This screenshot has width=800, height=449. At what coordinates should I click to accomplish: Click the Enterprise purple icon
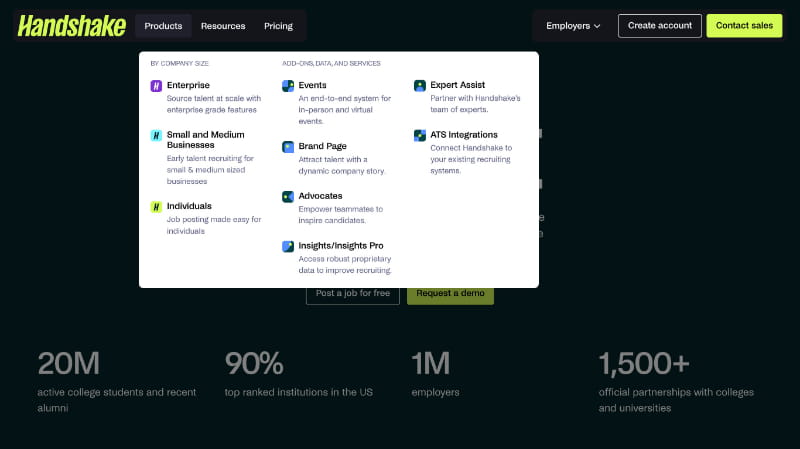pyautogui.click(x=156, y=86)
